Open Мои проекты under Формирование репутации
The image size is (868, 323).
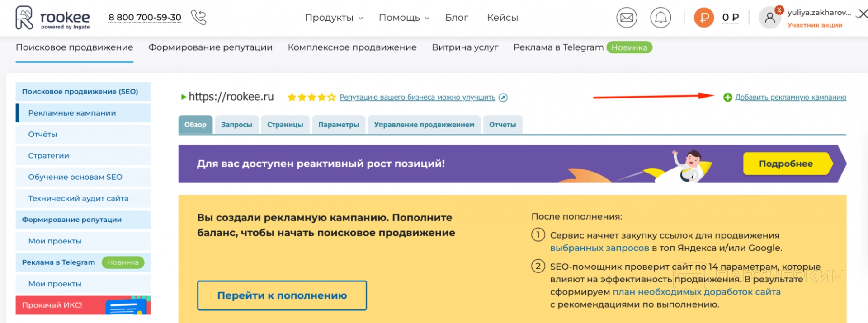(83, 241)
